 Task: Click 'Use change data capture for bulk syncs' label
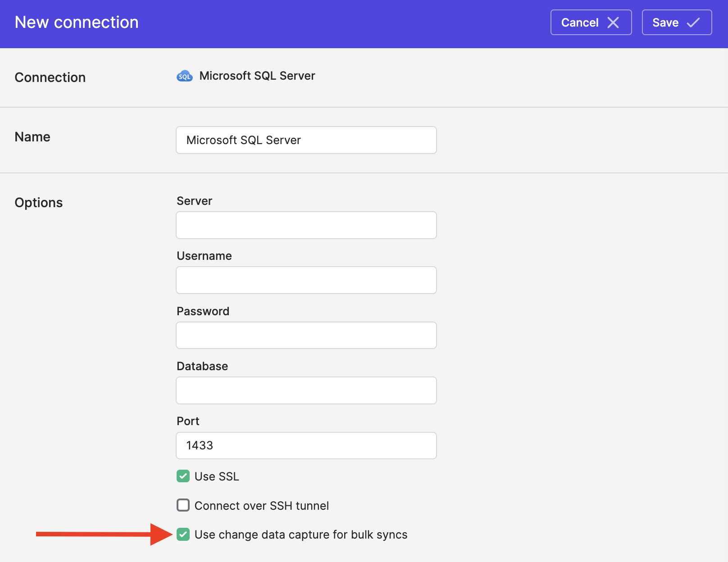[x=301, y=535]
